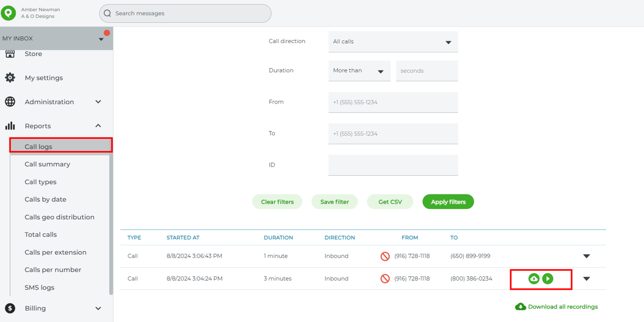644x322 pixels.
Task: Open the Call direction dropdown
Action: pos(393,42)
